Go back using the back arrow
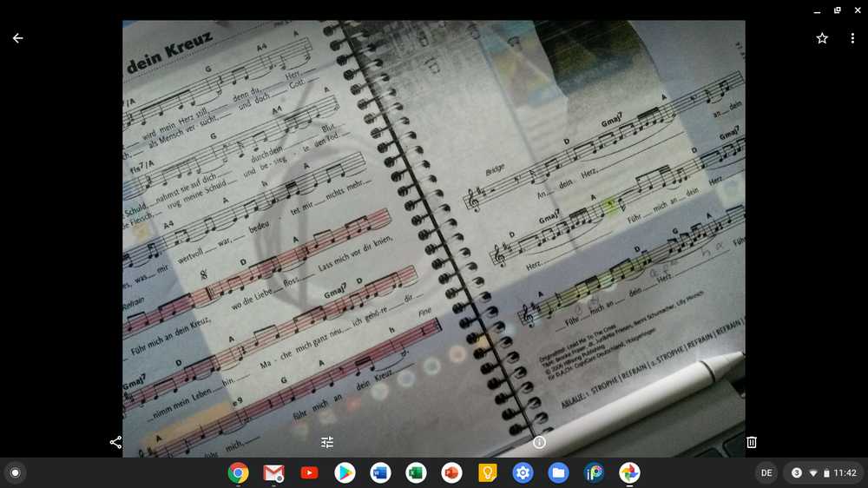868x488 pixels. coord(17,38)
